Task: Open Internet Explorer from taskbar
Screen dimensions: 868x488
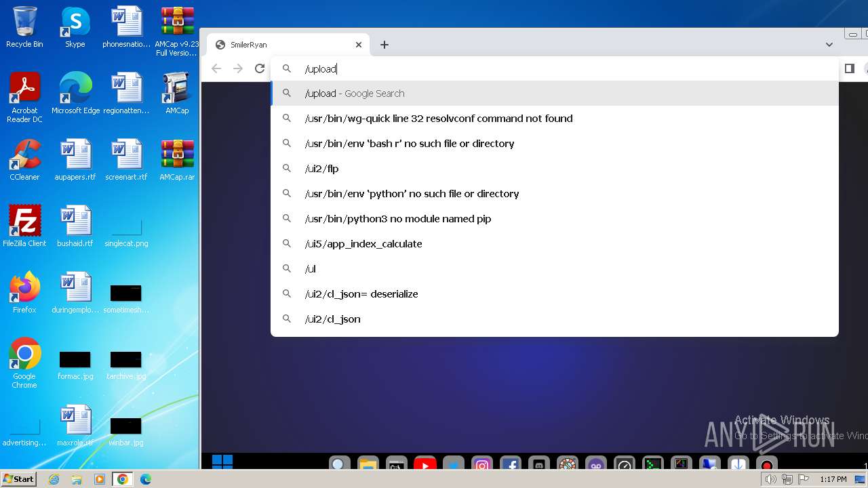Action: pyautogui.click(x=54, y=479)
